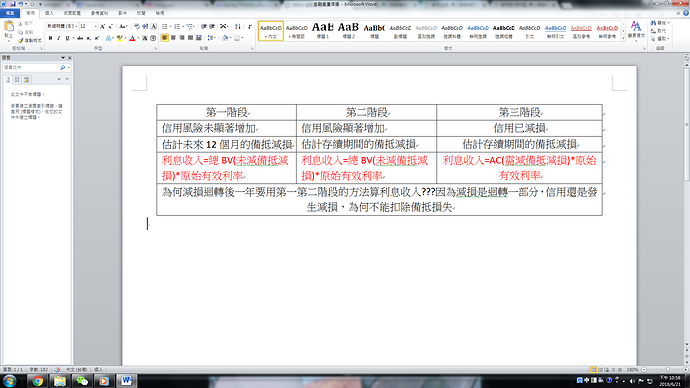Click the navigation pane search box

pyautogui.click(x=31, y=68)
